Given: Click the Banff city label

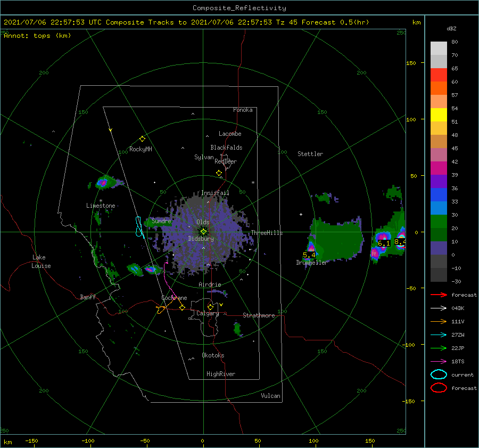Looking at the screenshot, I should (88, 297).
